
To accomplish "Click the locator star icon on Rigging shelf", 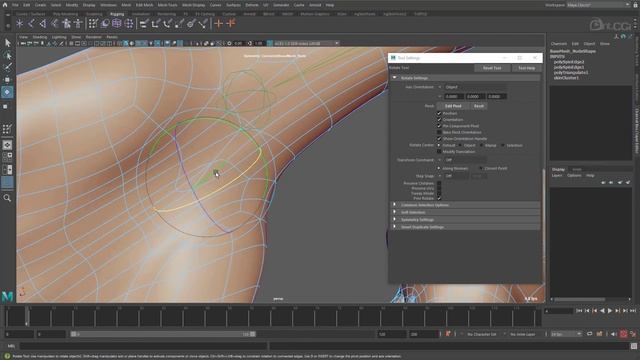I will pos(19,24).
